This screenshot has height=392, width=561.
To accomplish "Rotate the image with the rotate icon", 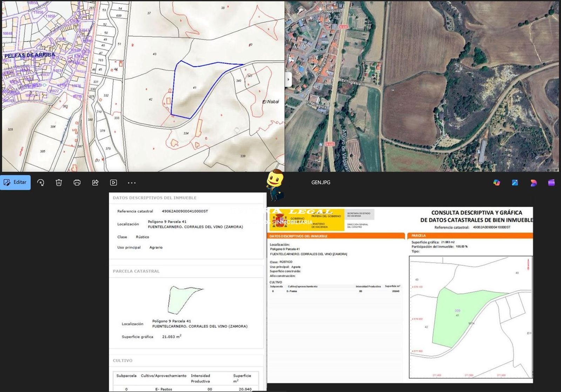I will pos(41,183).
